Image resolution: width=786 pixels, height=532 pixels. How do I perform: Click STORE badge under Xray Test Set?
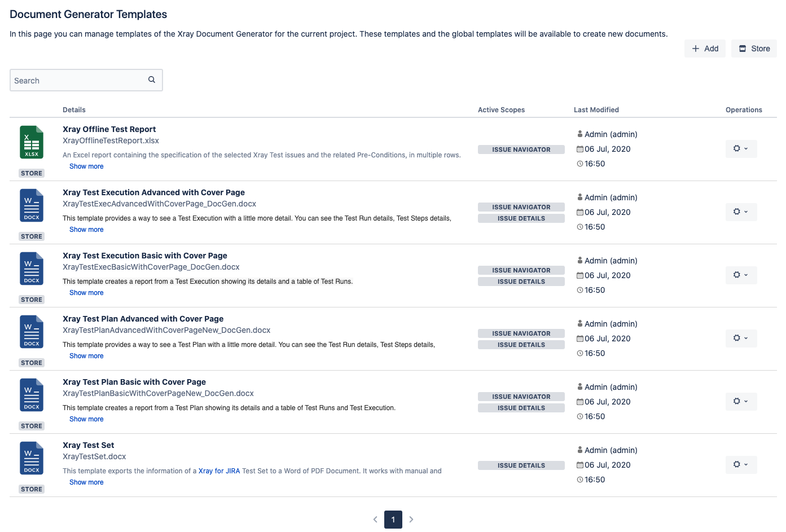click(x=32, y=489)
